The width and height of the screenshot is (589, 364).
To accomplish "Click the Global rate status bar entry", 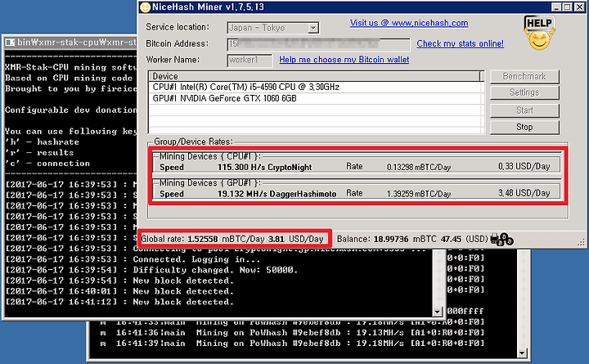I will [x=232, y=239].
